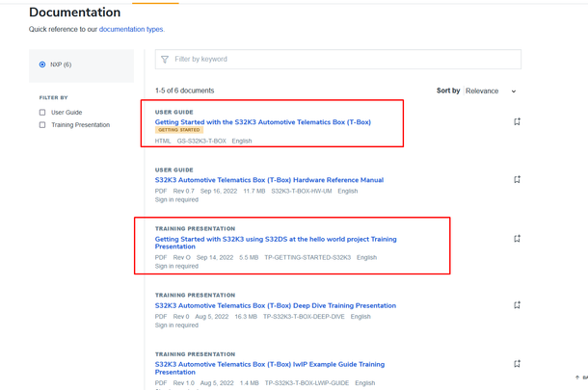Open the T-Box Hardware Reference Manual link

[269, 180]
